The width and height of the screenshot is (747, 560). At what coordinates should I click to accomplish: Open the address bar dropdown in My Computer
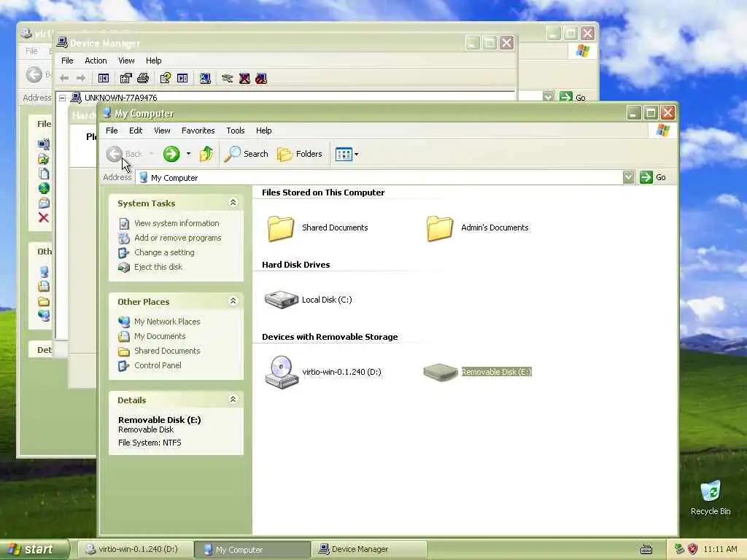coord(628,177)
